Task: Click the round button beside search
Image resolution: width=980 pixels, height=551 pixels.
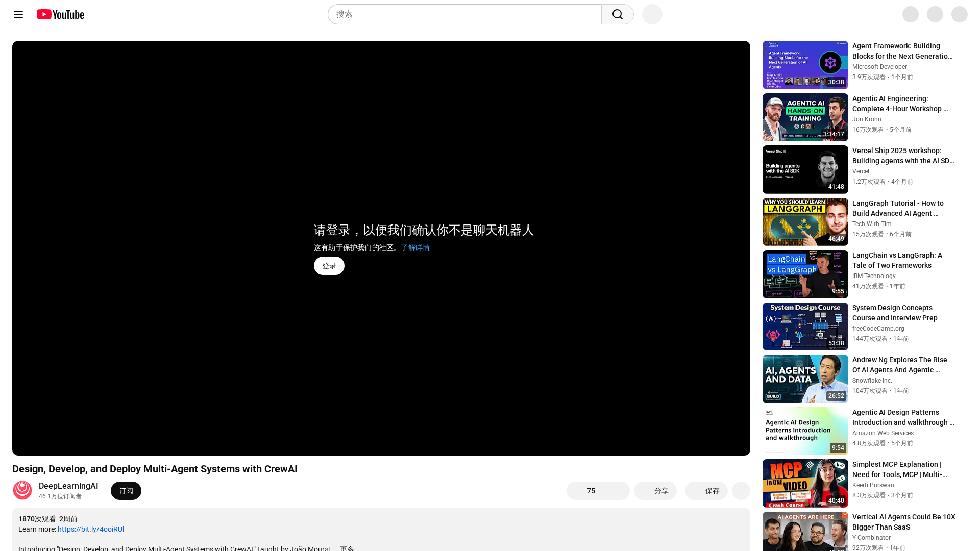Action: pyautogui.click(x=652, y=14)
